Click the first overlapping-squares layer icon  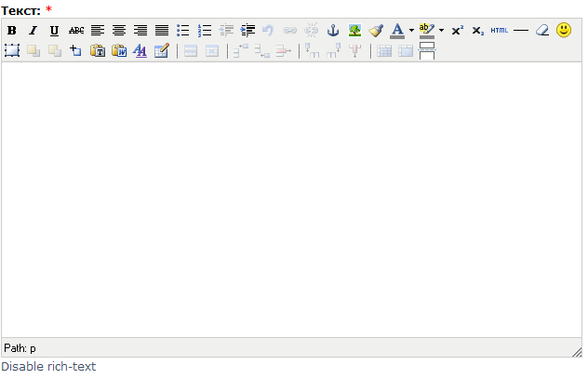click(x=33, y=50)
